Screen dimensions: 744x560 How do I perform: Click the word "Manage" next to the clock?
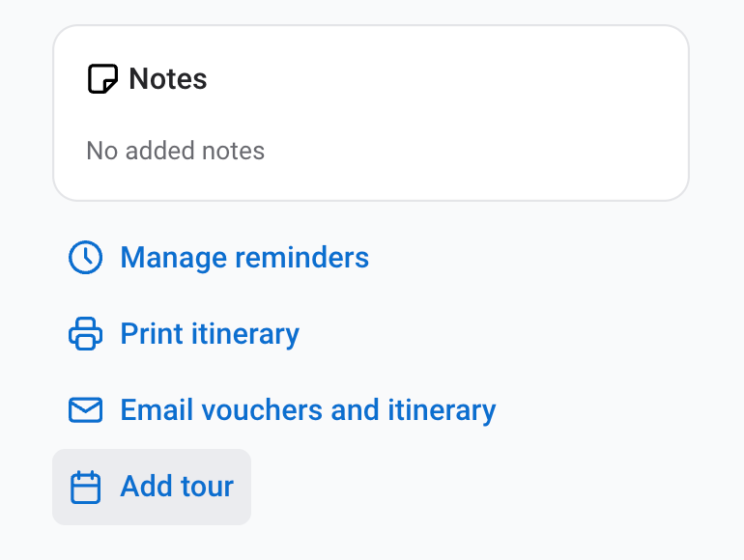(171, 258)
